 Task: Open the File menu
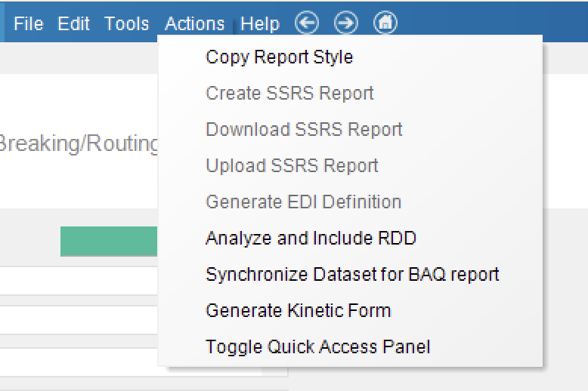(x=29, y=23)
